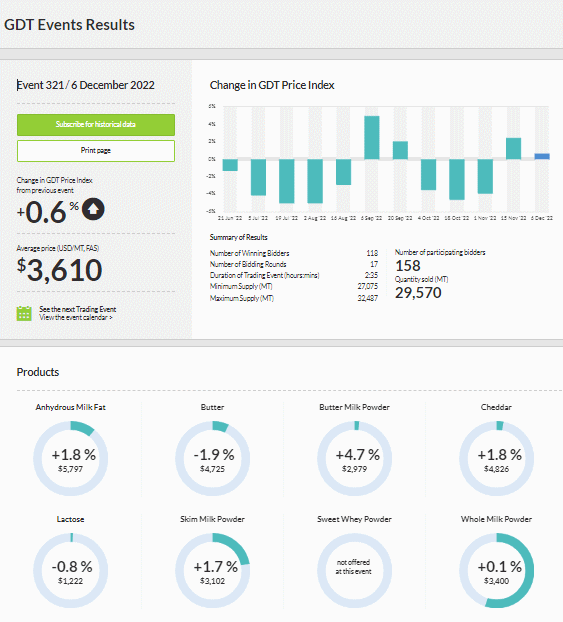Open the See the next Trading Event link

point(77,309)
